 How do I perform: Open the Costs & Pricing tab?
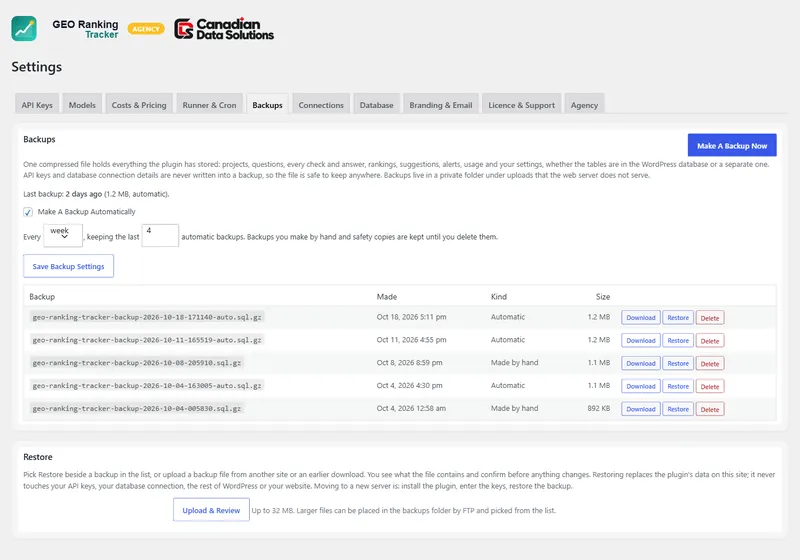coord(139,105)
